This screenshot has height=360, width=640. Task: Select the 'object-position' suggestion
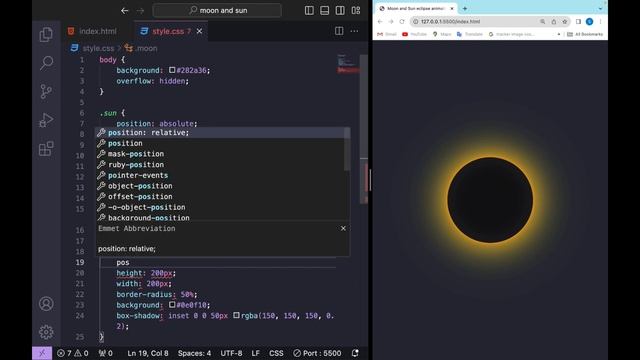pos(220,186)
